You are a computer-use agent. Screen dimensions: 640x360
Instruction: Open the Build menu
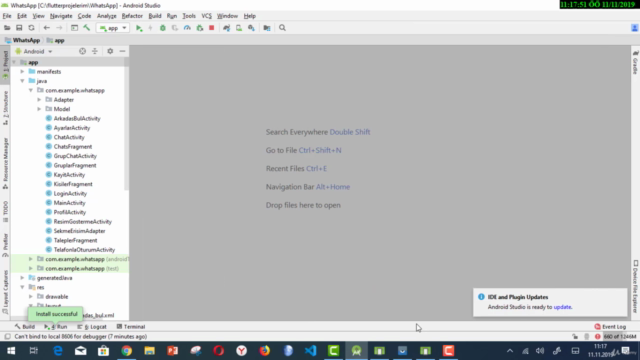155,16
